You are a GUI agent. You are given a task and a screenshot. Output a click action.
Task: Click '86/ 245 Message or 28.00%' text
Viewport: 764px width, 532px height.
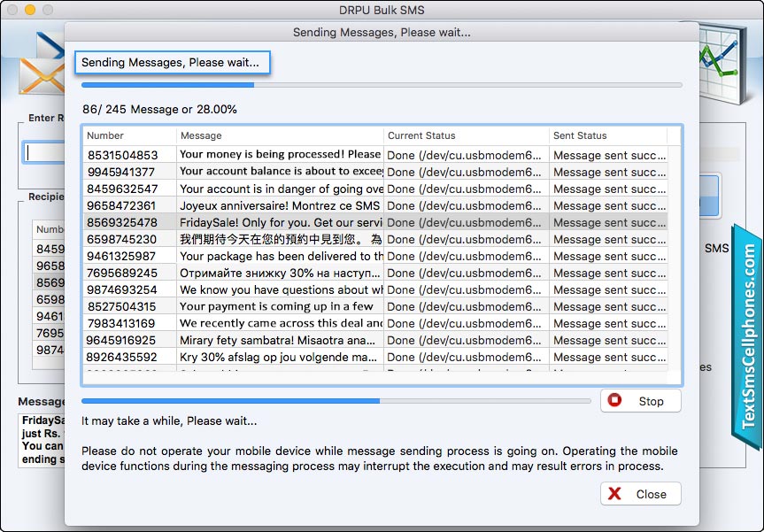159,109
